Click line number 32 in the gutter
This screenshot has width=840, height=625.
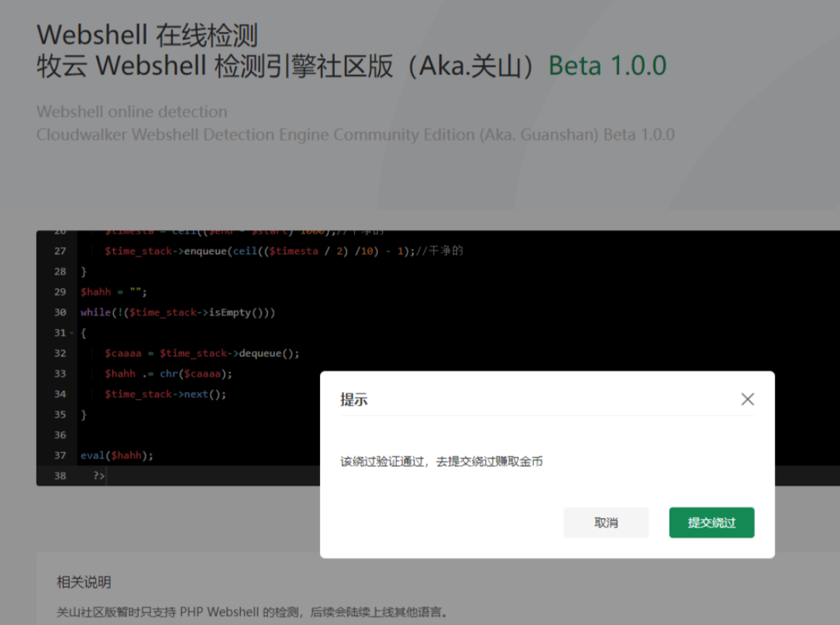click(60, 353)
